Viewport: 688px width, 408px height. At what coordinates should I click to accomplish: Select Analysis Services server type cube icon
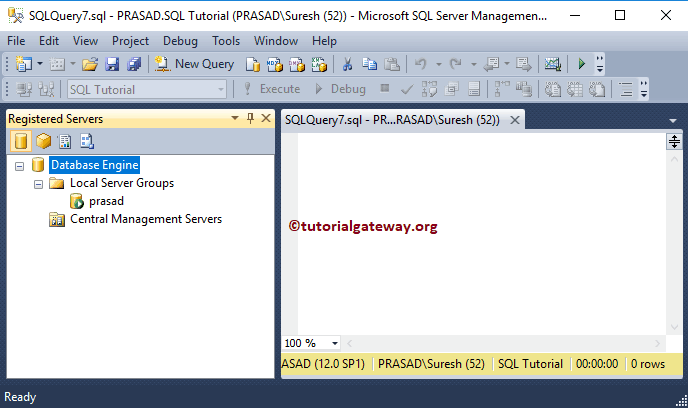(43, 141)
